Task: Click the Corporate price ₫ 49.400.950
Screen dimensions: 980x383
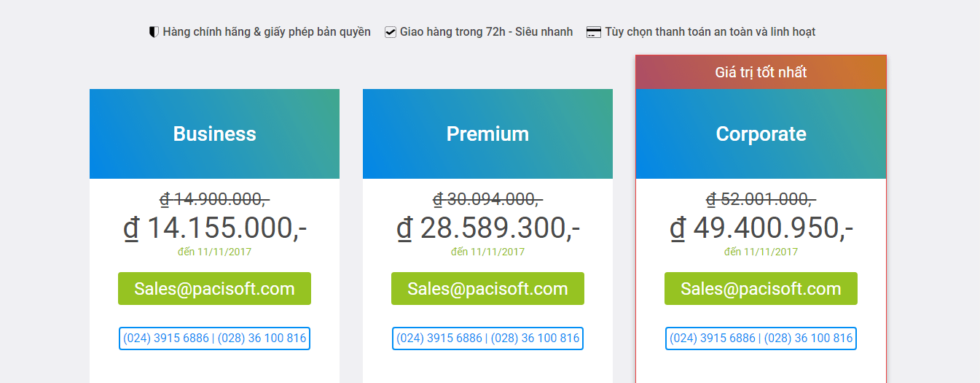Action: (761, 228)
